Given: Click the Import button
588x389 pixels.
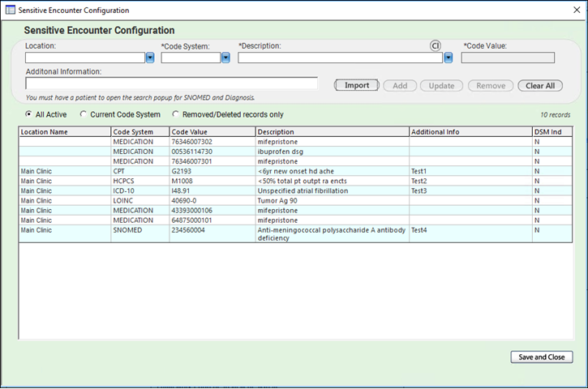Looking at the screenshot, I should click(x=357, y=85).
